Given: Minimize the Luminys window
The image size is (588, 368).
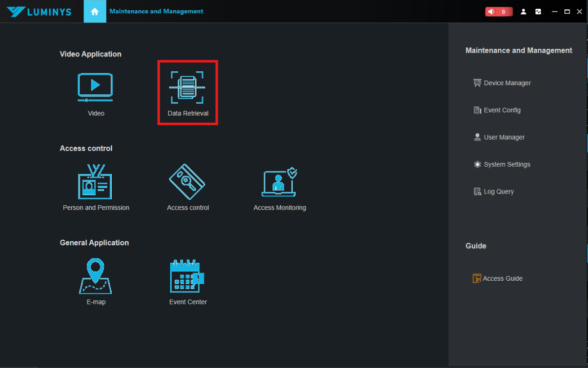Looking at the screenshot, I should click(554, 11).
